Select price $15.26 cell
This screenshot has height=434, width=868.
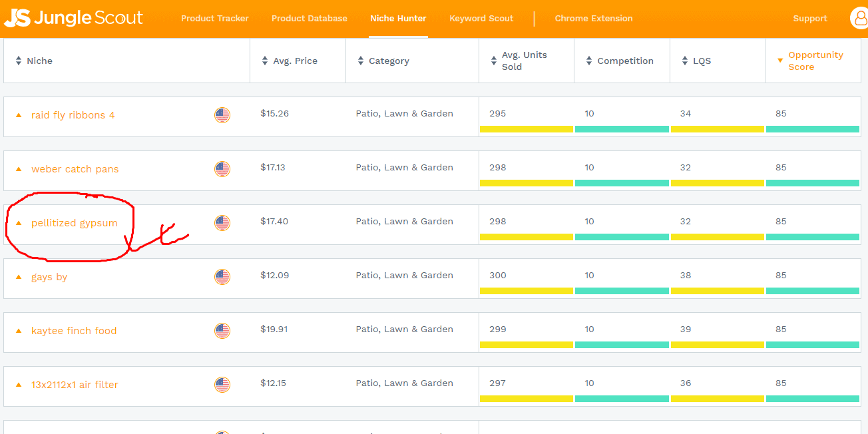[x=275, y=114]
